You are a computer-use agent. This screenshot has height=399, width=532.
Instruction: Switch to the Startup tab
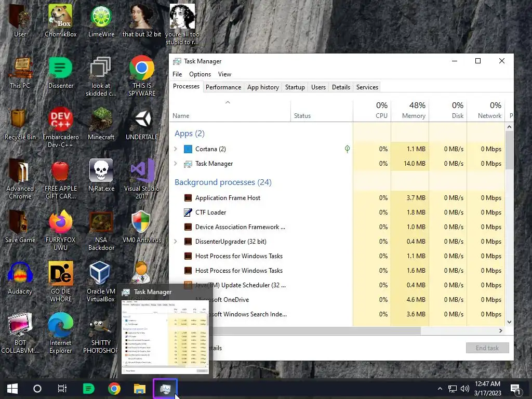pos(295,87)
